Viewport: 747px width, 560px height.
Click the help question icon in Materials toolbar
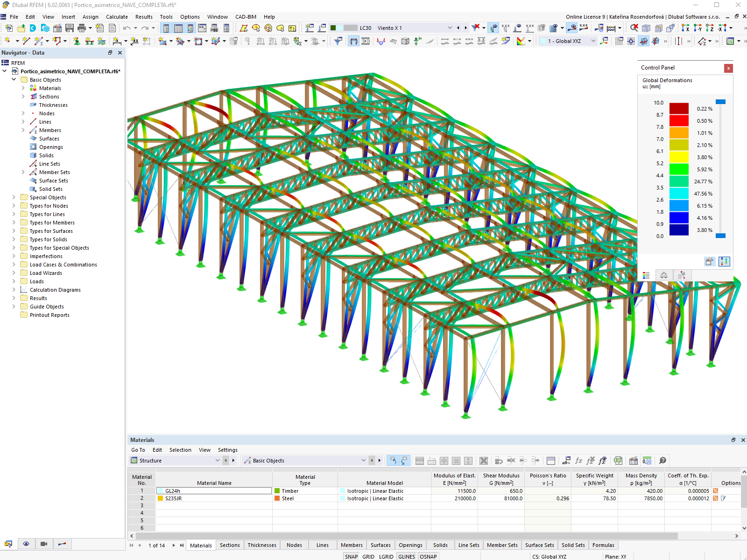pos(662,461)
